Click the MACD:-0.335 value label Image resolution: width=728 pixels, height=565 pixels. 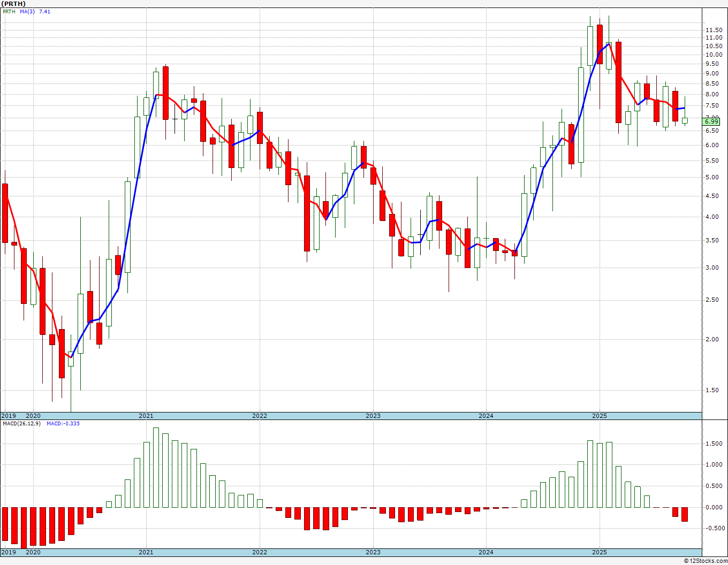tap(63, 424)
